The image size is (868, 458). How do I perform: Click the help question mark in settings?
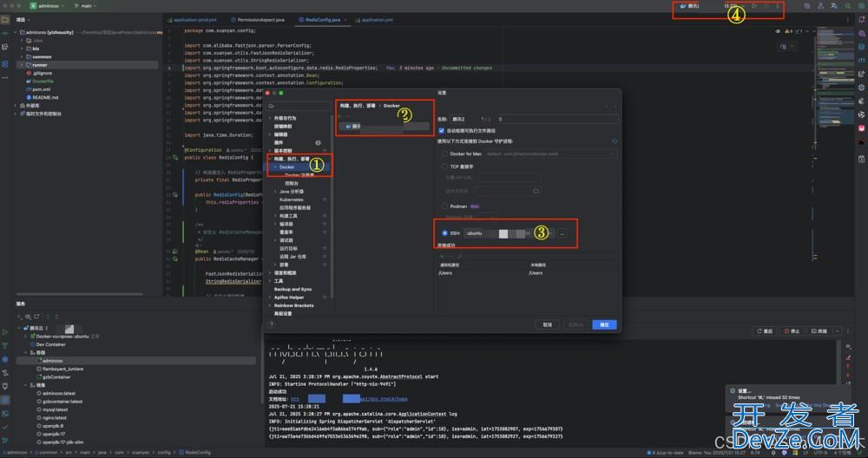tap(271, 324)
